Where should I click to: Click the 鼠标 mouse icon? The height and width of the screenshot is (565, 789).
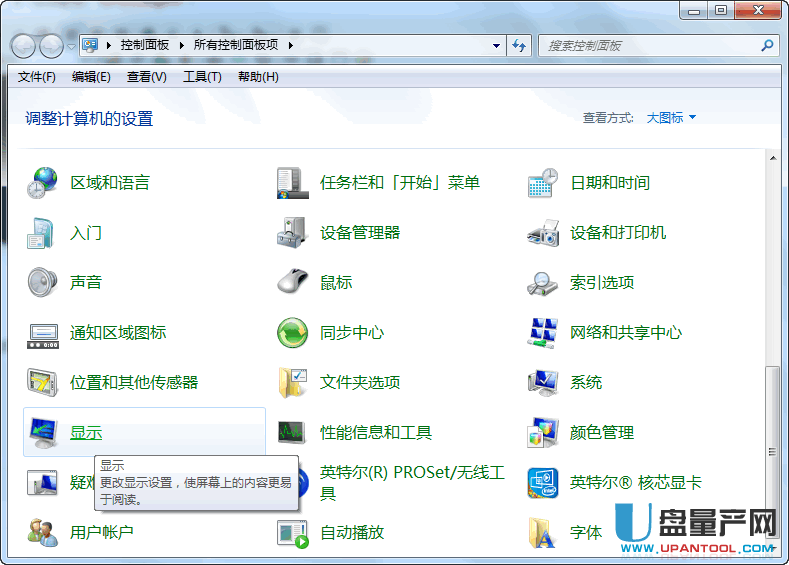pos(292,283)
